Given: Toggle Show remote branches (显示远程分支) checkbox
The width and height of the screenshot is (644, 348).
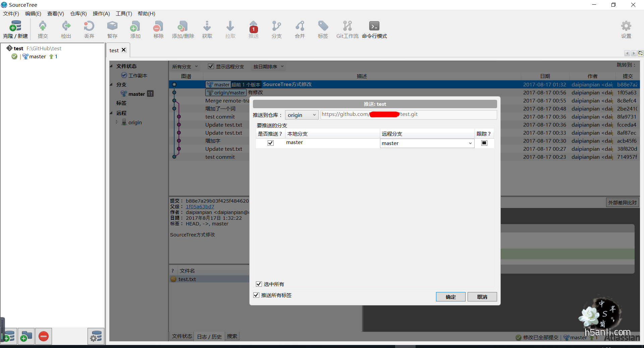Looking at the screenshot, I should (211, 66).
